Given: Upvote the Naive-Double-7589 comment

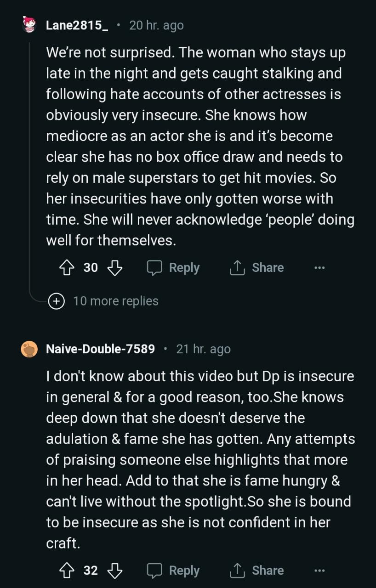Looking at the screenshot, I should (67, 570).
